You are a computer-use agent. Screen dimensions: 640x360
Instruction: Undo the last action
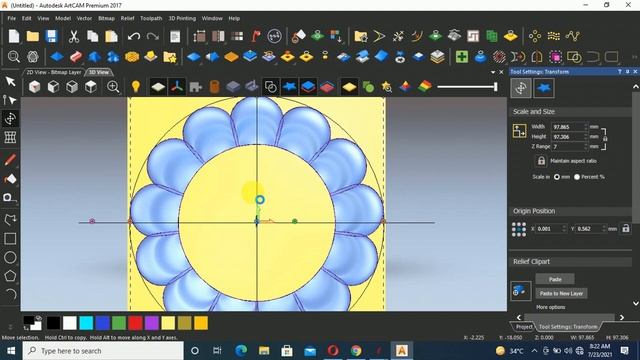tap(133, 37)
